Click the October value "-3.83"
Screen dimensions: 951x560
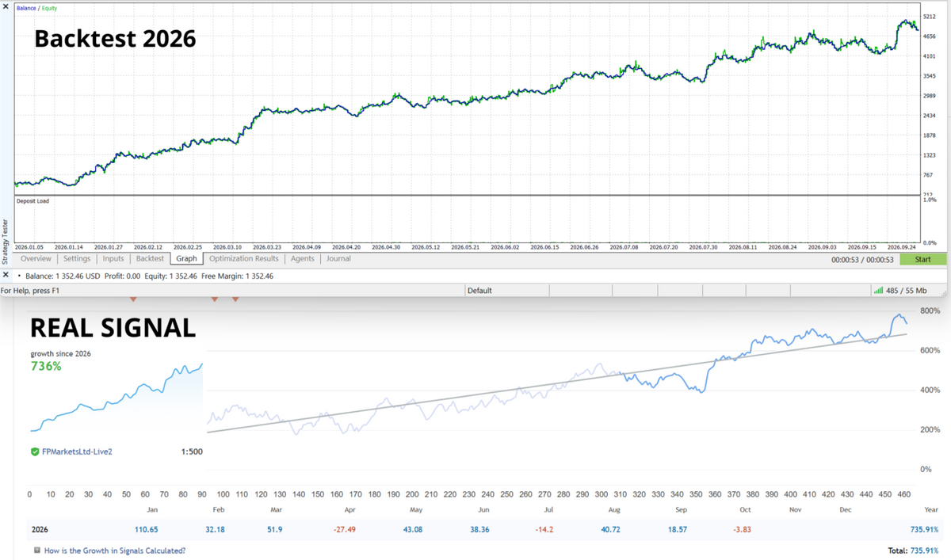pos(744,528)
